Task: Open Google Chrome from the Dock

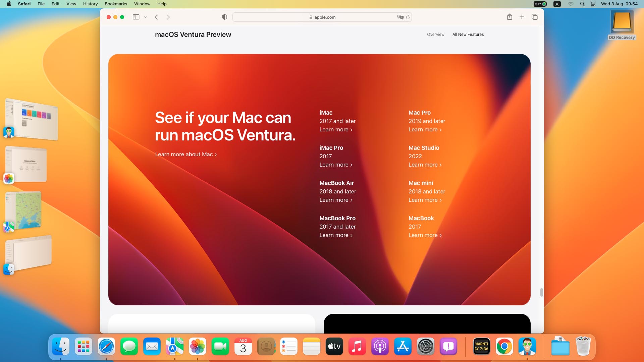Action: click(x=504, y=346)
